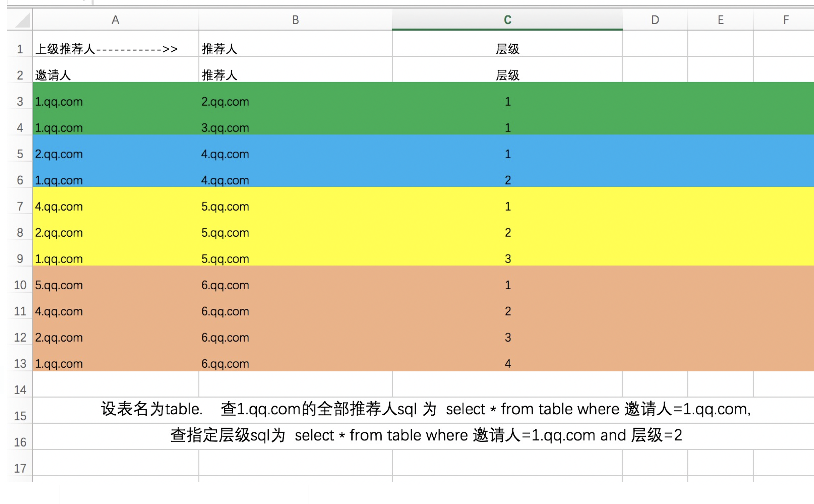
Task: Select column F header
Action: point(785,20)
